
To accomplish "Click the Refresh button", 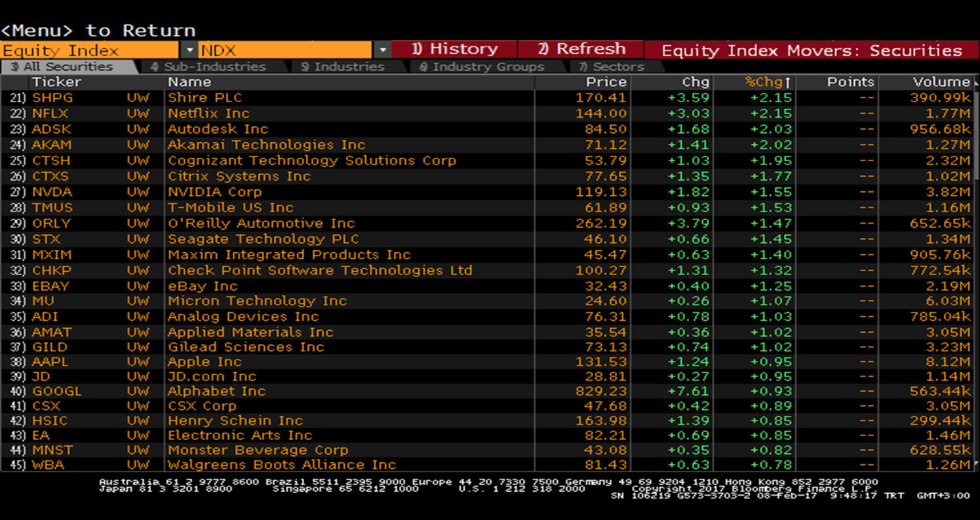I will coord(581,50).
